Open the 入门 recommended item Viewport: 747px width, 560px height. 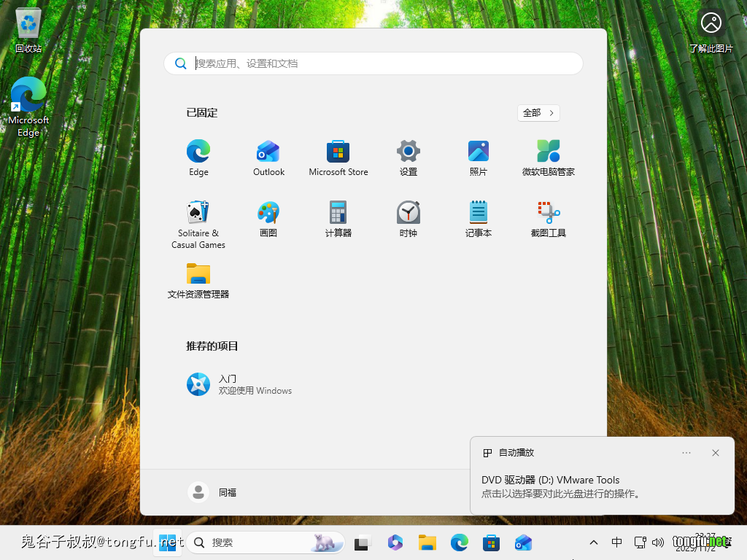point(239,384)
